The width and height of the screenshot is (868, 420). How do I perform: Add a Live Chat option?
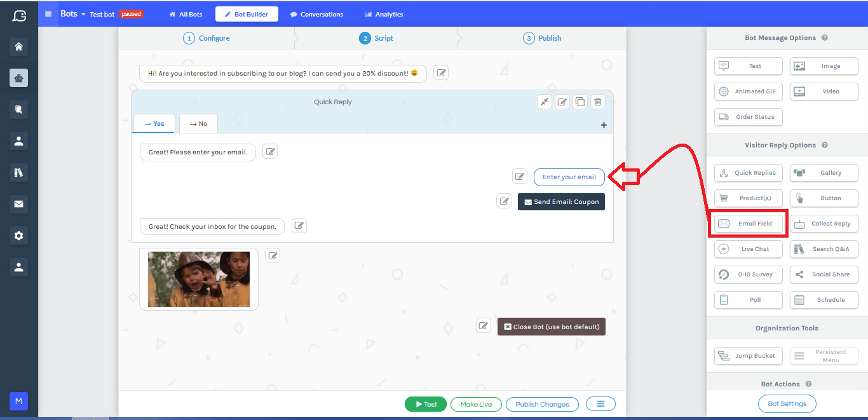pyautogui.click(x=749, y=249)
